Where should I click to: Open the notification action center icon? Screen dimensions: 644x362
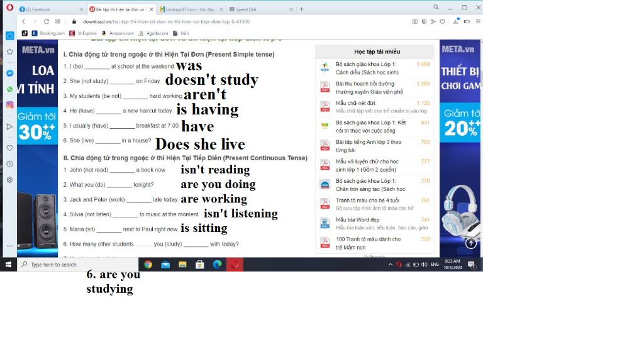472,265
